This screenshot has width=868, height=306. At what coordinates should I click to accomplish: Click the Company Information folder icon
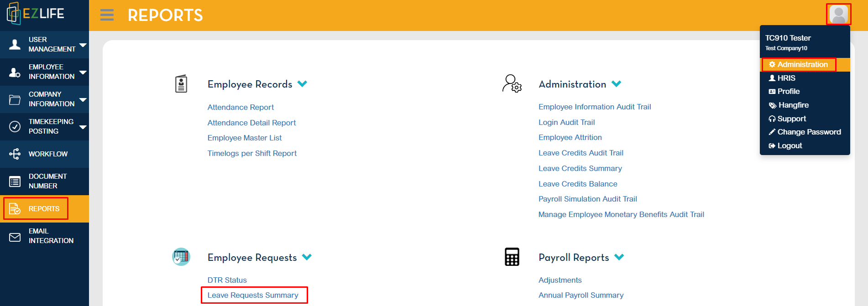[15, 99]
